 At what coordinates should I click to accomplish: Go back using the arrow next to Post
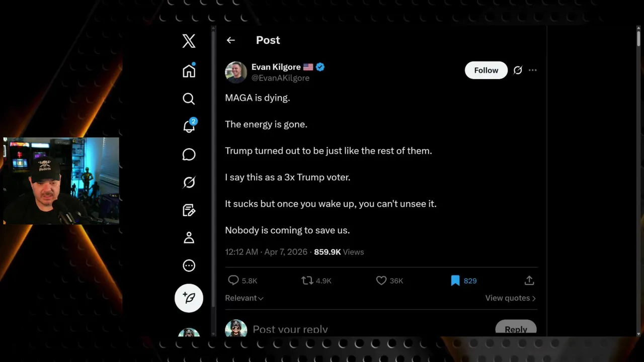(230, 40)
